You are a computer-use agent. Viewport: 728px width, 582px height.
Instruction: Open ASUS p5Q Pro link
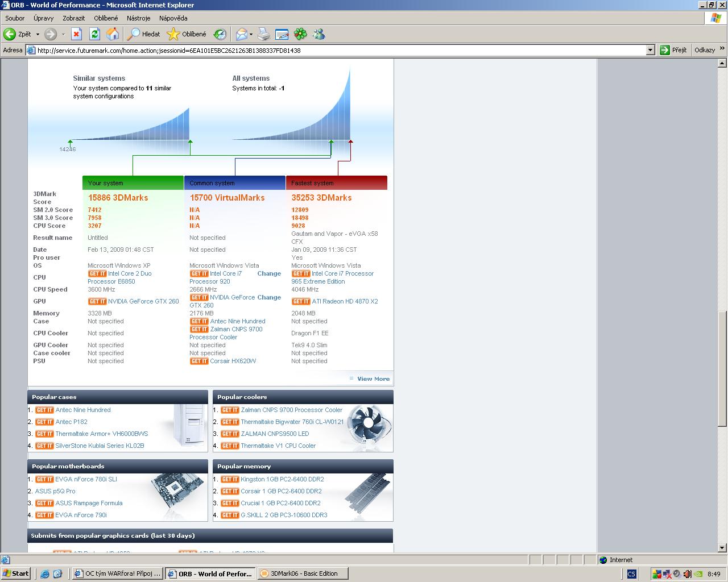[55, 491]
